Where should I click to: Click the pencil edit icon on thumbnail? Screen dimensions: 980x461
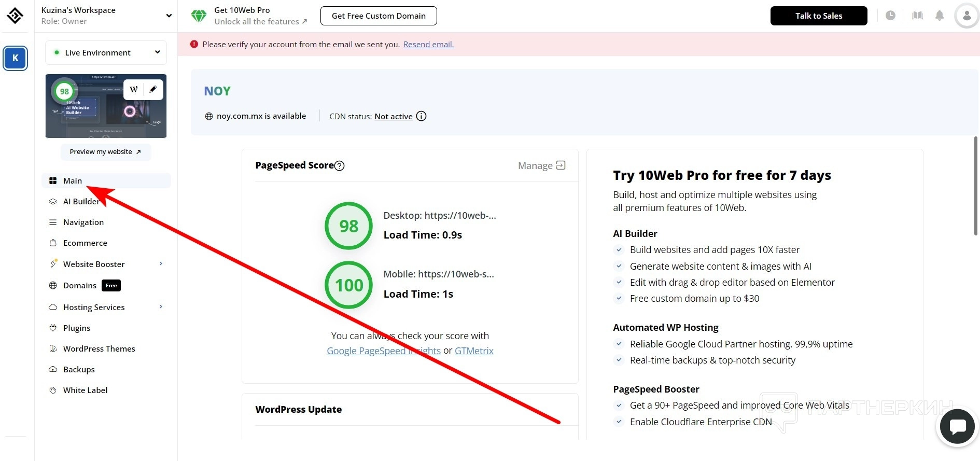[x=153, y=89]
